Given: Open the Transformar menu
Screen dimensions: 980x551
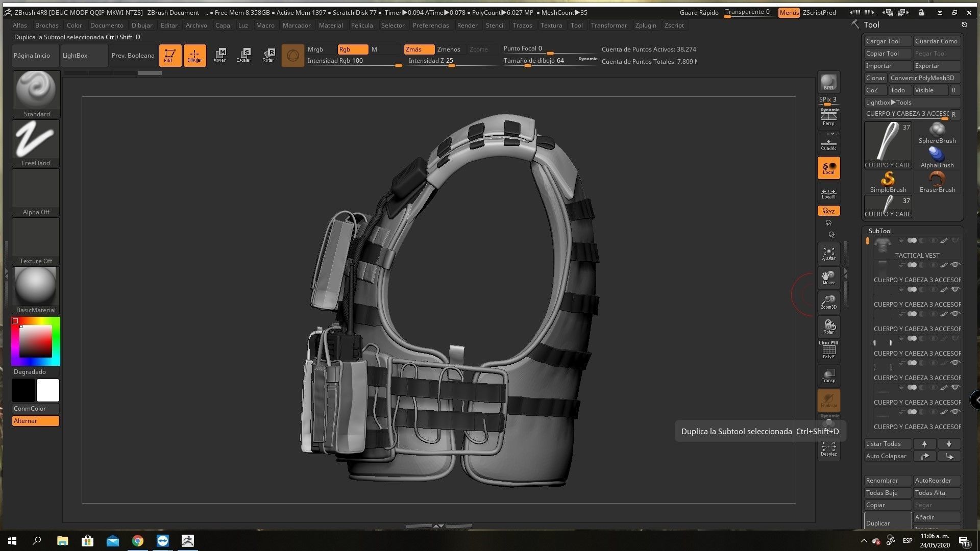Looking at the screenshot, I should click(x=609, y=25).
